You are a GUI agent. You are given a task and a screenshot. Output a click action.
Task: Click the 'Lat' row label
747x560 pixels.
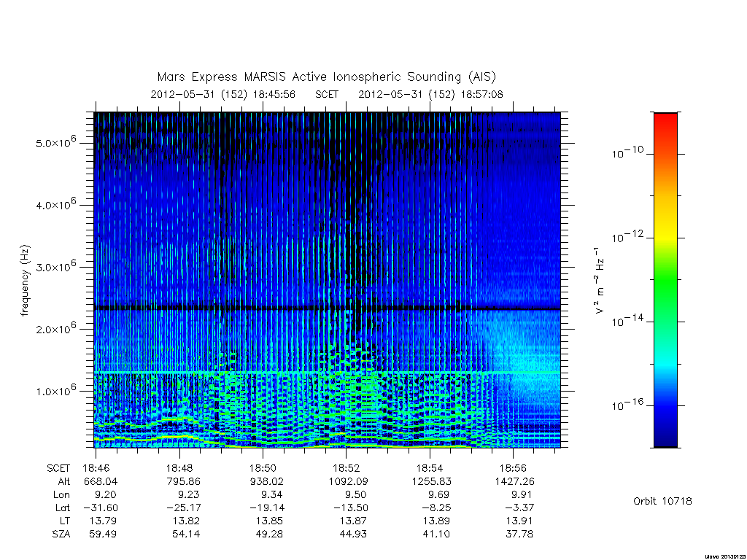click(63, 507)
